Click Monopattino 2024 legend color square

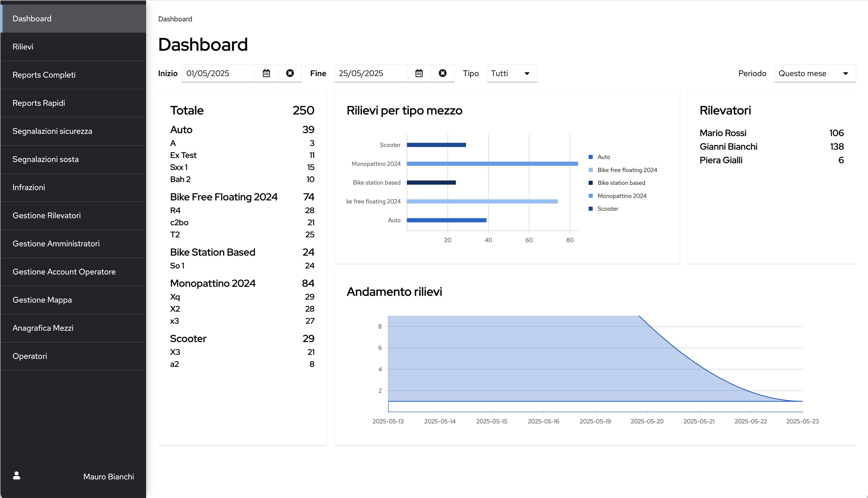coord(590,196)
